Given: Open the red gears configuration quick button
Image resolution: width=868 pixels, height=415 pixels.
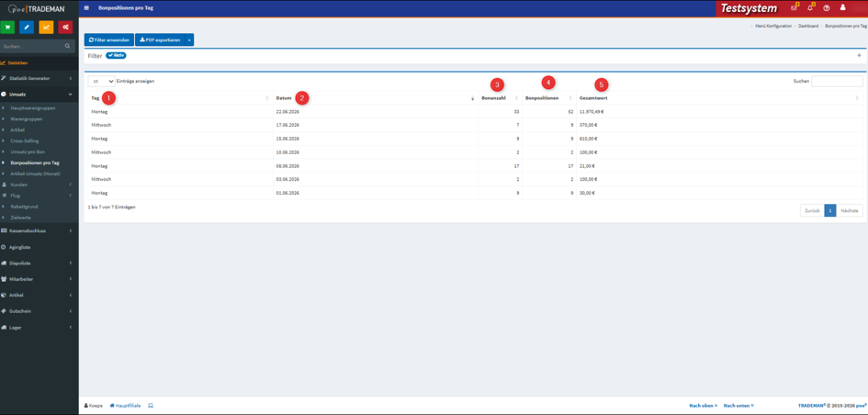Looking at the screenshot, I should (x=65, y=28).
